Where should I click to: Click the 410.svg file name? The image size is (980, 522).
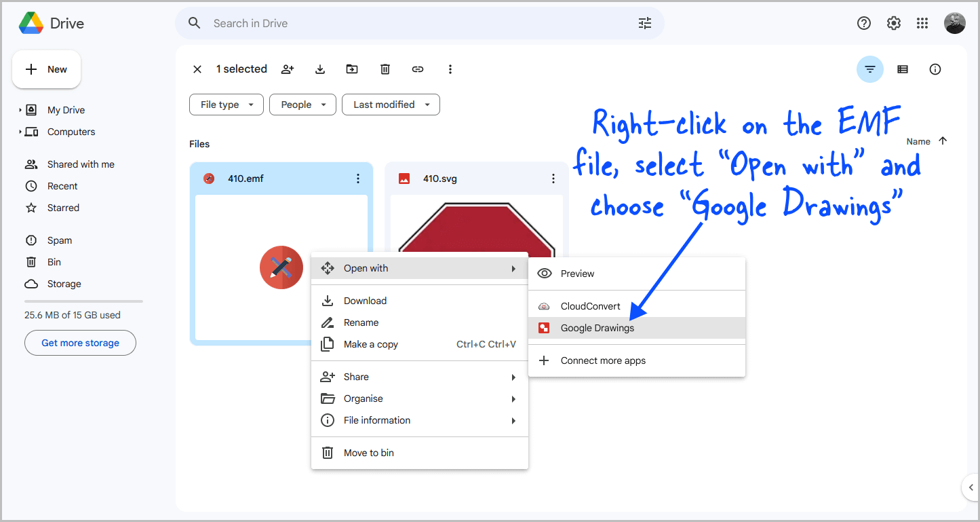[441, 179]
